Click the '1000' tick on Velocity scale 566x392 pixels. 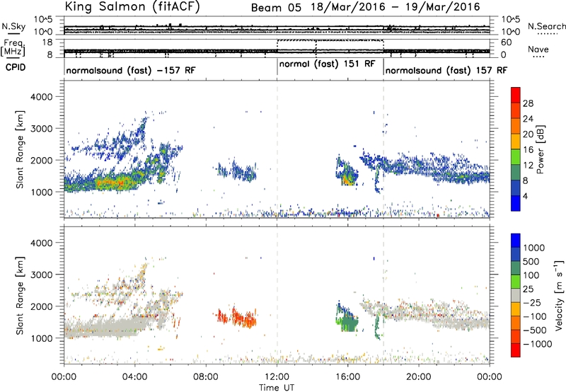pyautogui.click(x=534, y=248)
